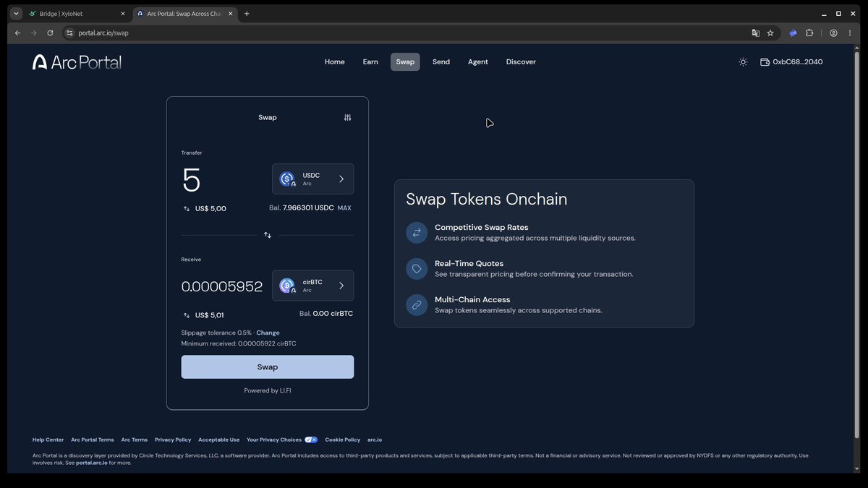Open the Arc Terms footer link
This screenshot has height=488, width=868.
tap(135, 440)
